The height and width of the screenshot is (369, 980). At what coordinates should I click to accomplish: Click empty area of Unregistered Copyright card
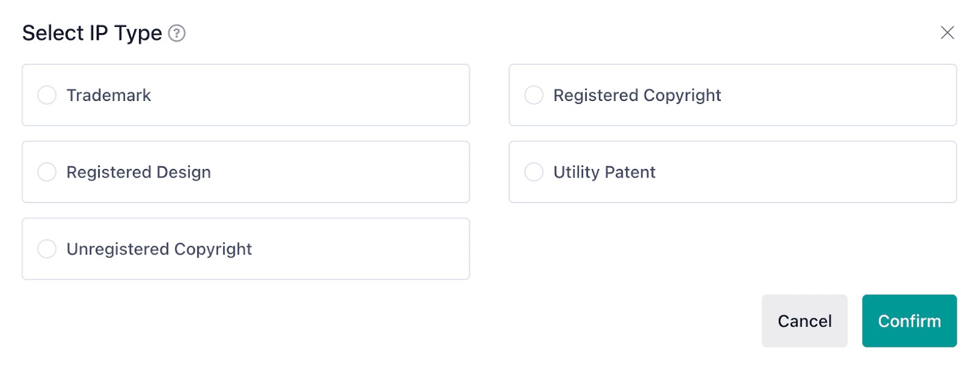point(367,249)
